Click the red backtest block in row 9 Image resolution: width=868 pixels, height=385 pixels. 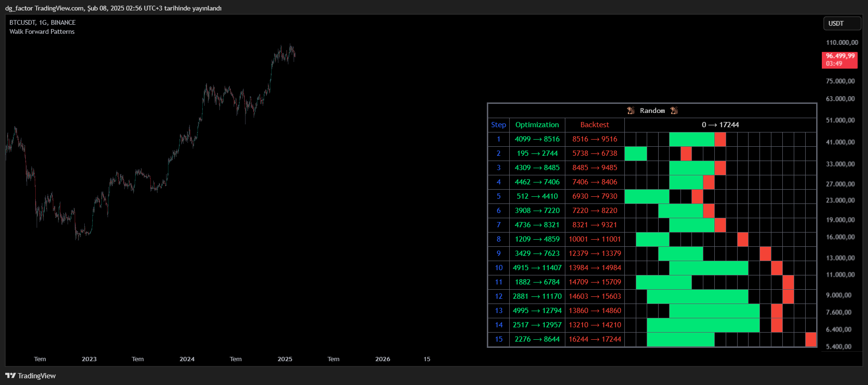(x=765, y=253)
